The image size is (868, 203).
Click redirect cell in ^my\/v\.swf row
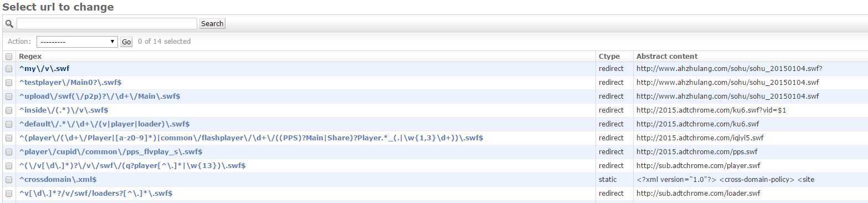tap(611, 68)
